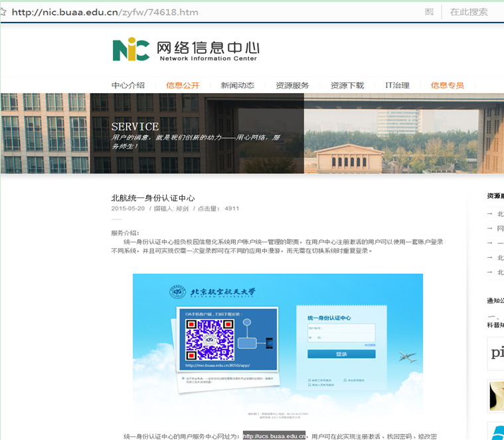Click the SERVICE banner image
504x440 pixels.
click(252, 134)
